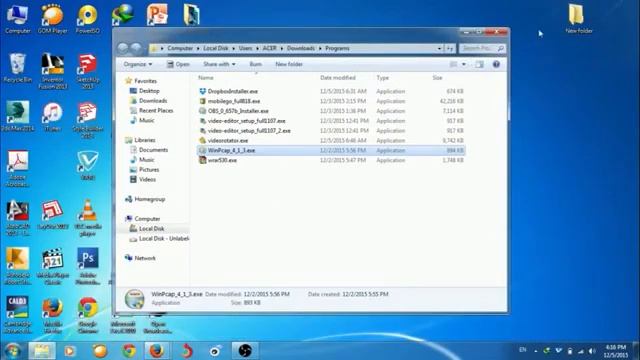Image resolution: width=640 pixels, height=360 pixels.
Task: Open the Adobe Acrobat desktop shortcut
Action: click(x=18, y=169)
